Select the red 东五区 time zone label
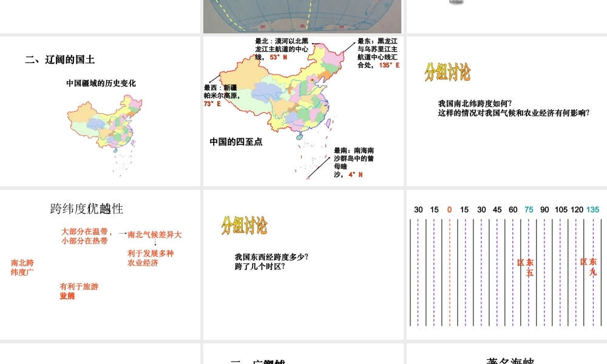Viewport: 607px width, 364px height. tap(526, 268)
